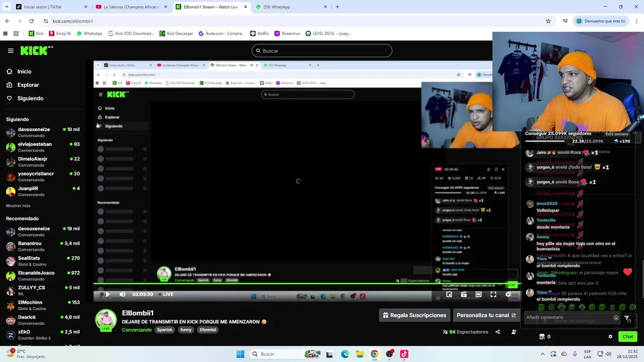Open elviejoesteban channel

pyautogui.click(x=43, y=147)
